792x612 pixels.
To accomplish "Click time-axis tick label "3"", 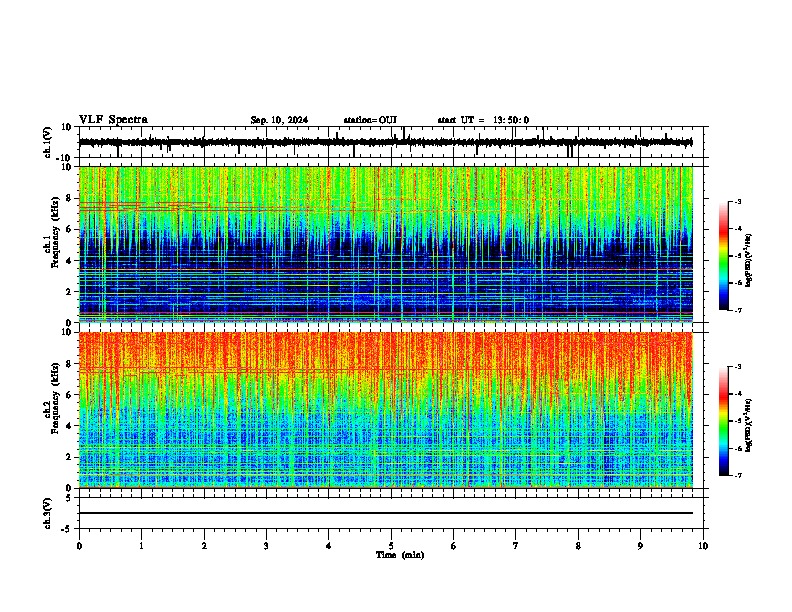I will [266, 545].
